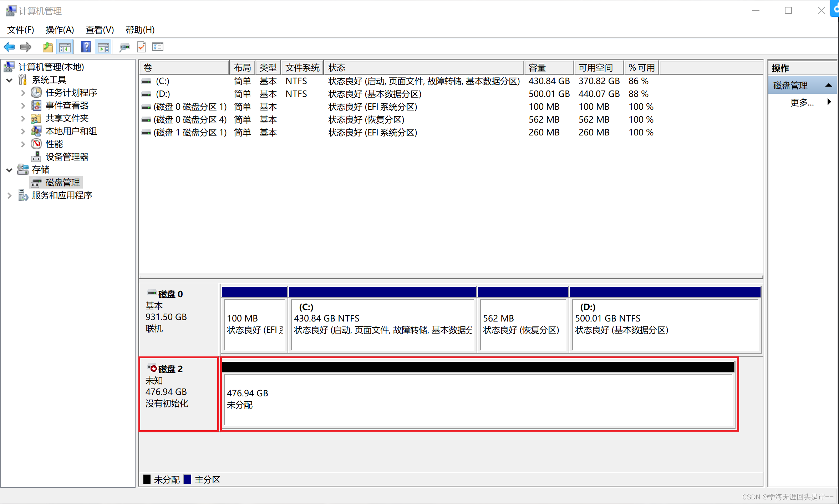839x504 pixels.
Task: Click 更多... in the actions pane
Action: (802, 103)
